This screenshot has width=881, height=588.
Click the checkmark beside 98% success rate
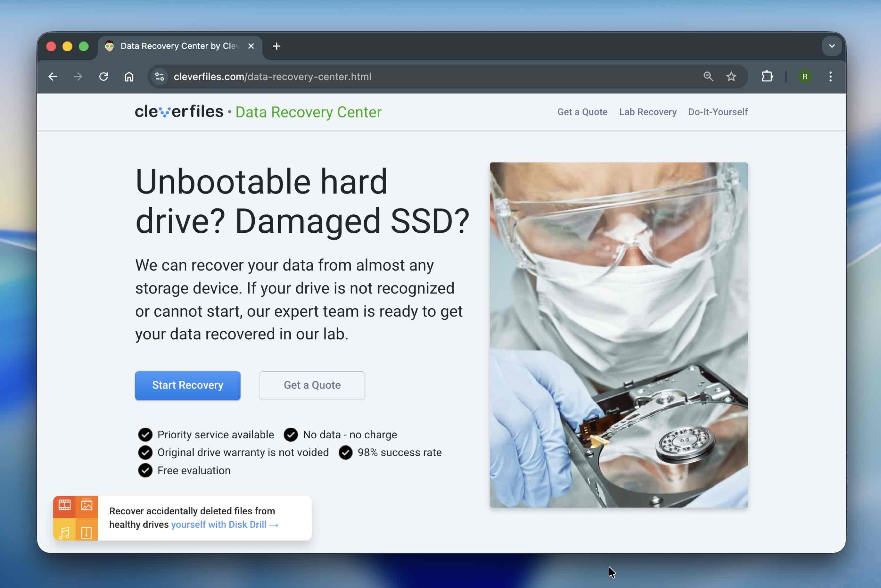(346, 453)
